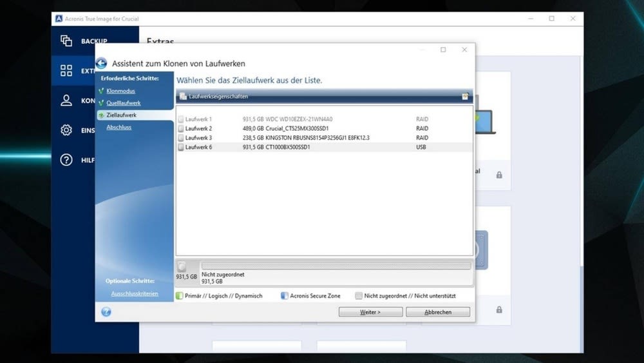
Task: Select the Ziellaufwerk step
Action: pyautogui.click(x=121, y=115)
